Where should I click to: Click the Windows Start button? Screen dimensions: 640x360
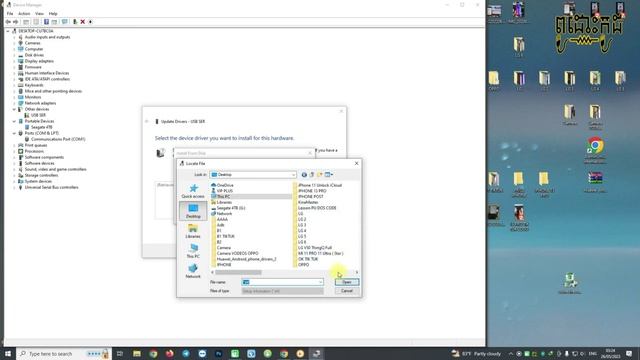8,353
